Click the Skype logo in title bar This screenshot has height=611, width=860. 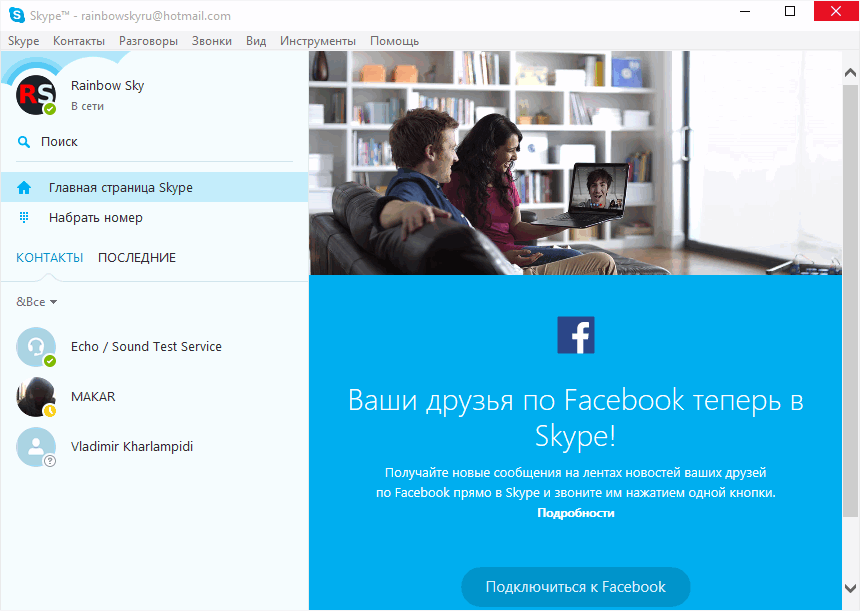coord(16,15)
